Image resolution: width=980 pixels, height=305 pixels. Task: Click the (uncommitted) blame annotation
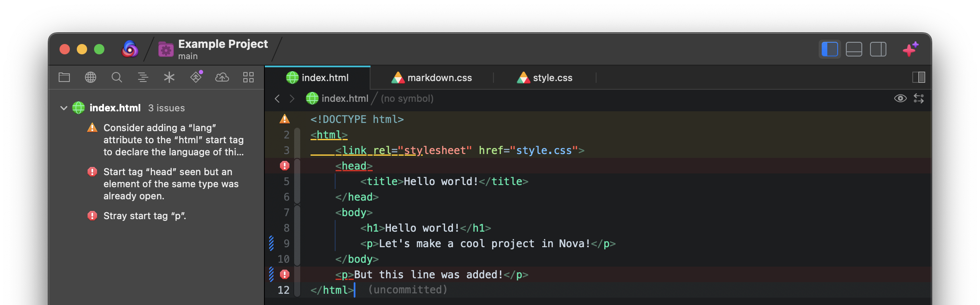[x=408, y=290]
